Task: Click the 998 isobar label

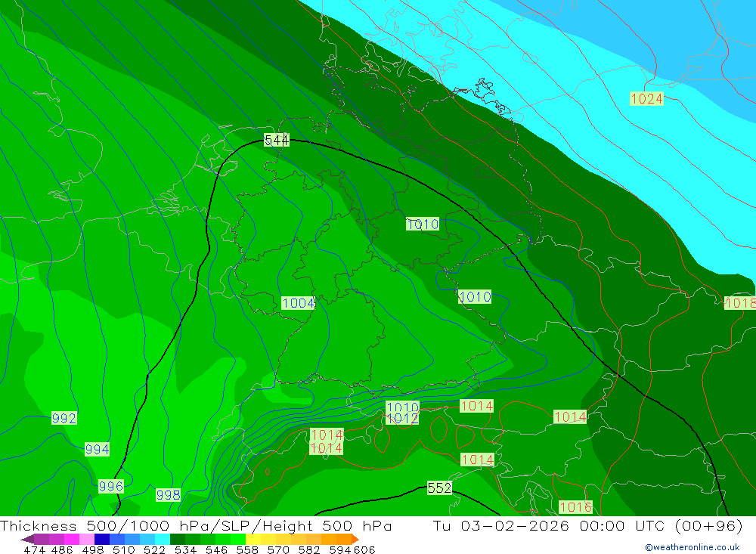Action: pos(168,495)
